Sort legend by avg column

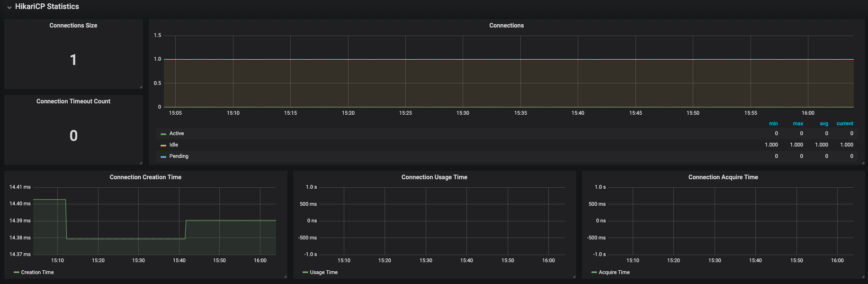point(824,124)
